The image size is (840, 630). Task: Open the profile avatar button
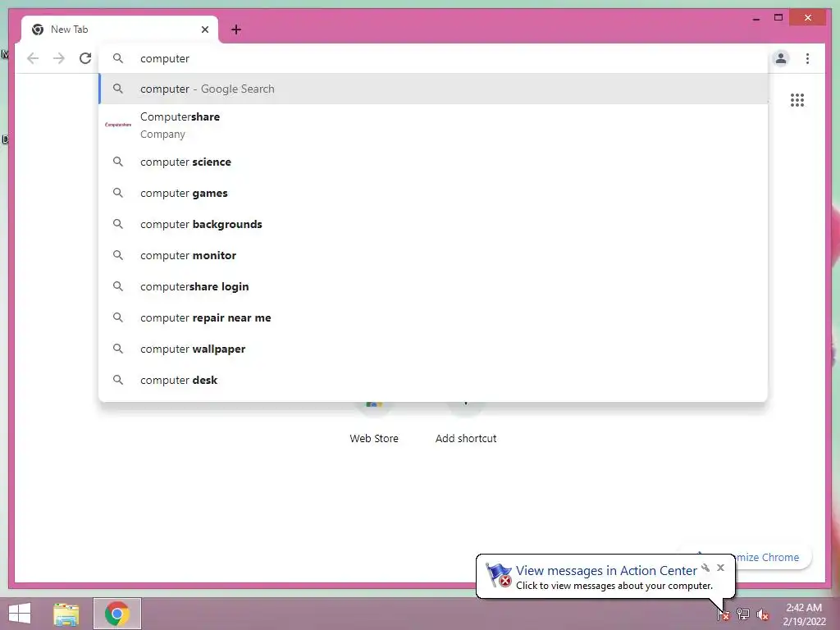point(781,58)
